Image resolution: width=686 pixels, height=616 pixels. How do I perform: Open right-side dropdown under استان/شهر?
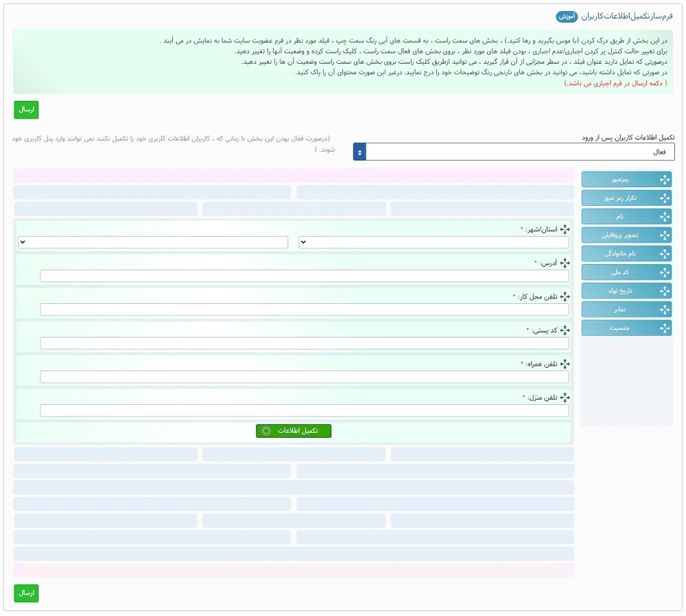click(x=434, y=242)
